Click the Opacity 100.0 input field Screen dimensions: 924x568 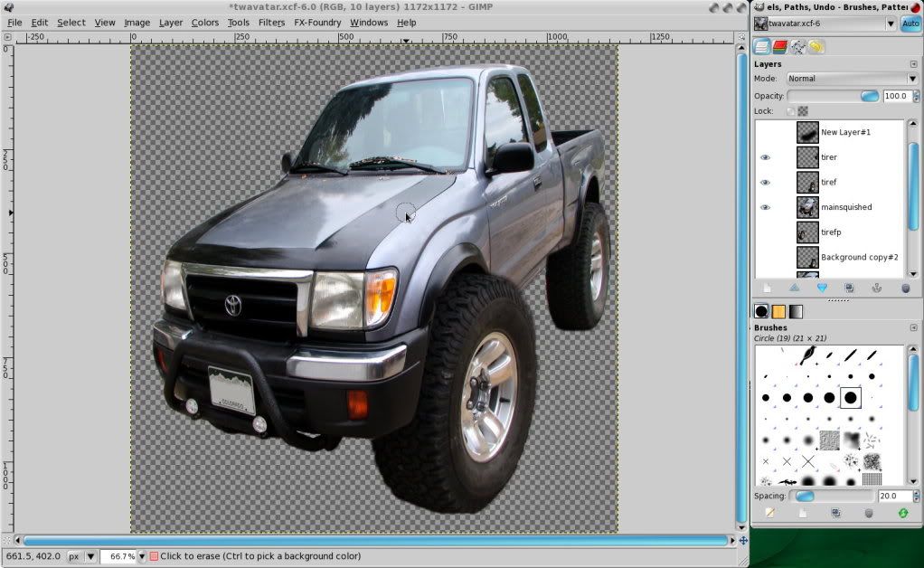[x=897, y=96]
